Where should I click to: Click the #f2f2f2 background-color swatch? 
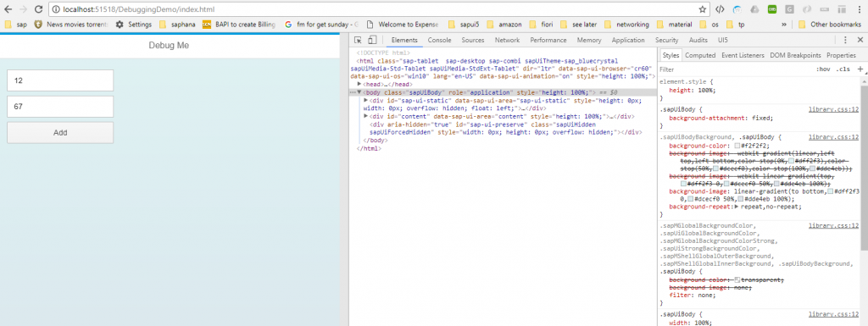pyautogui.click(x=737, y=146)
